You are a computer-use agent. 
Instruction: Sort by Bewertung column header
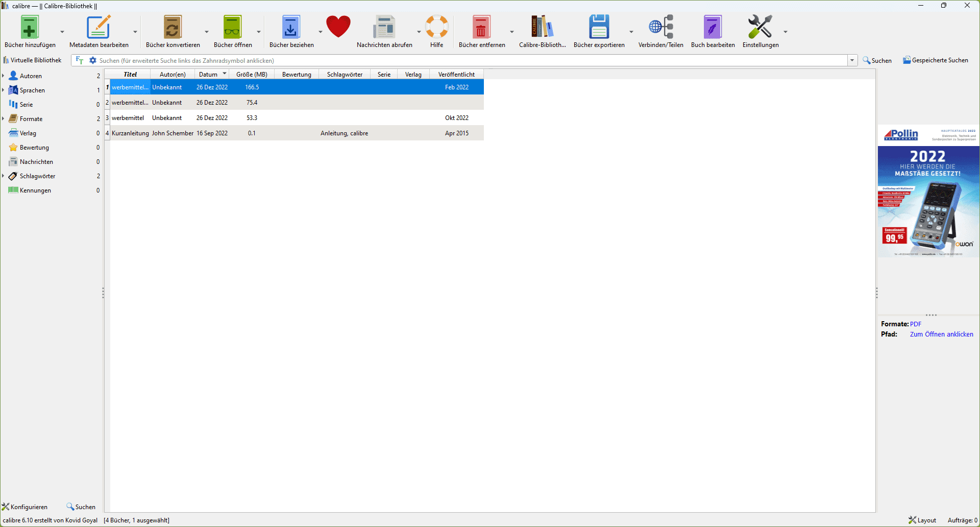tap(297, 74)
